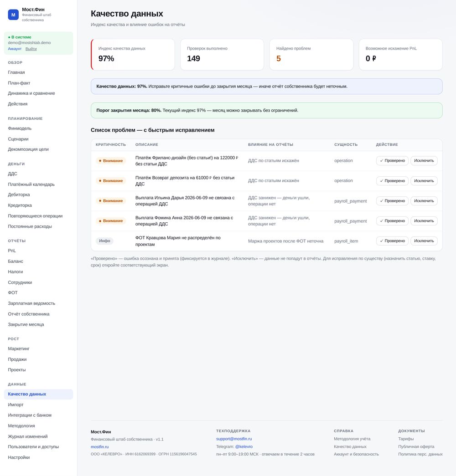Go to the ДДС section

(12, 174)
